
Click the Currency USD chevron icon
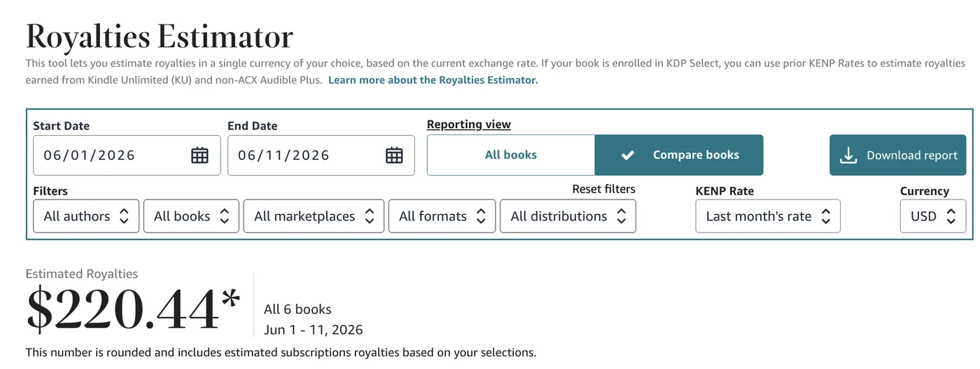(x=951, y=216)
